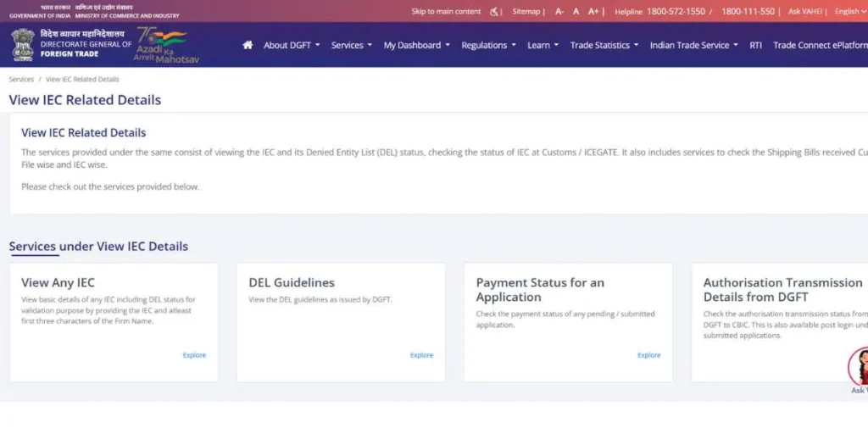This screenshot has width=868, height=434.
Task: Expand the About DGFT dropdown
Action: point(292,45)
